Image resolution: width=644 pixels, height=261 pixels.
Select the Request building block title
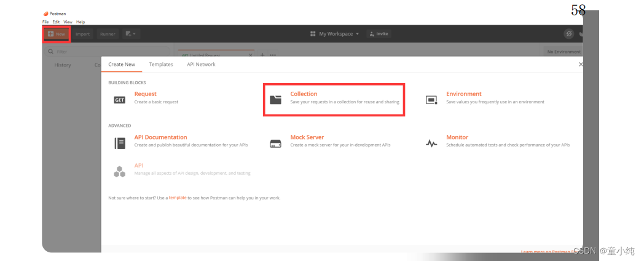(x=146, y=94)
